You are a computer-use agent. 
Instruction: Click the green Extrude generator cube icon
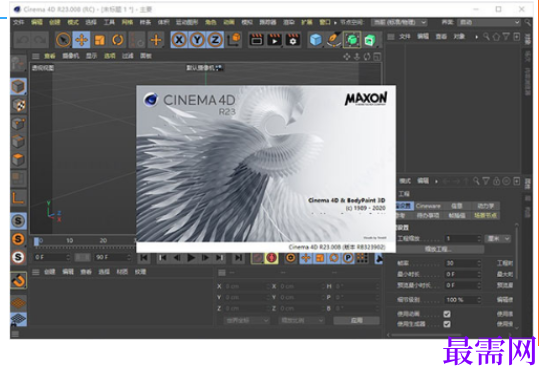click(370, 40)
